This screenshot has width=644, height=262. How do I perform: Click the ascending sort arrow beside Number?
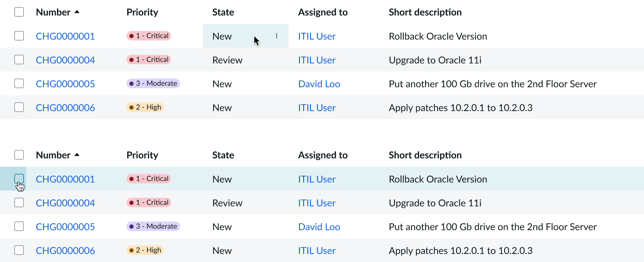tap(77, 12)
